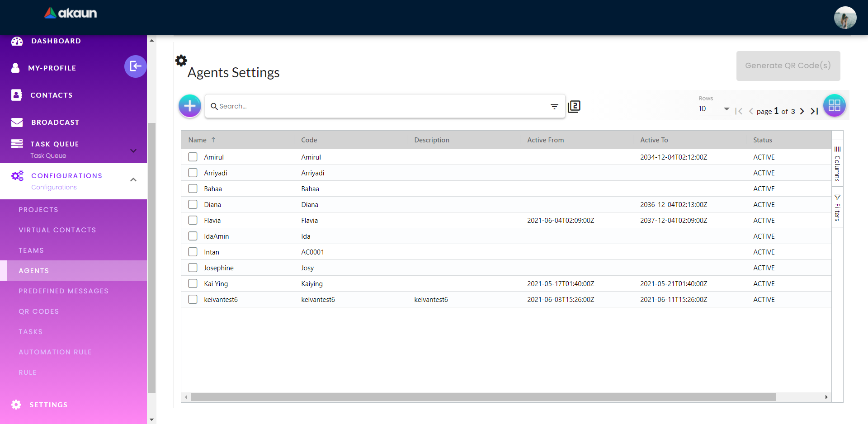This screenshot has height=424, width=868.
Task: Expand the Task Queue menu section
Action: [133, 151]
